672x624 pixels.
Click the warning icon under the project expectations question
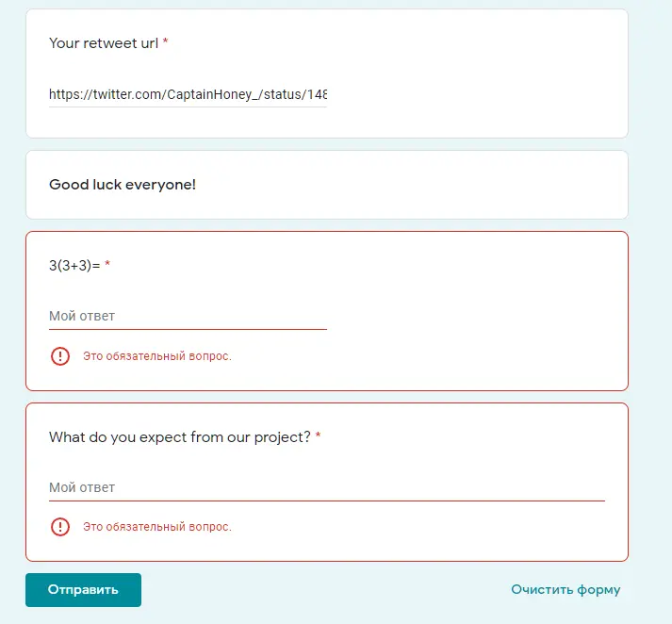pyautogui.click(x=60, y=527)
